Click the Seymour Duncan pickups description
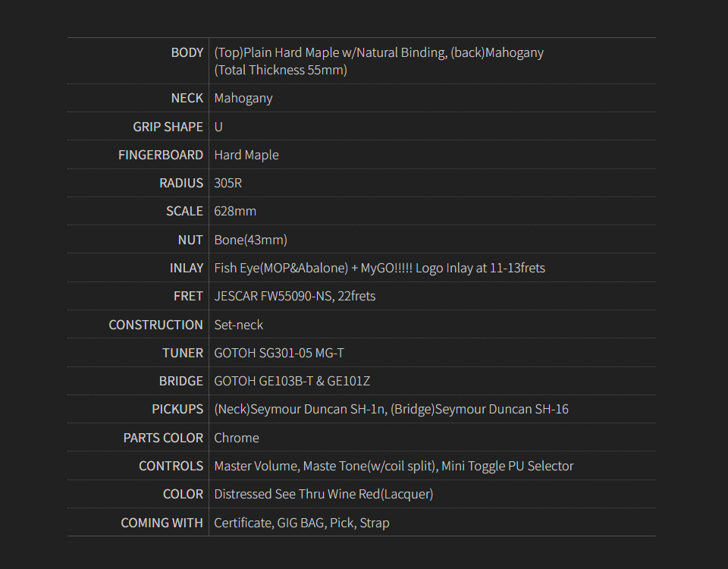 click(391, 409)
